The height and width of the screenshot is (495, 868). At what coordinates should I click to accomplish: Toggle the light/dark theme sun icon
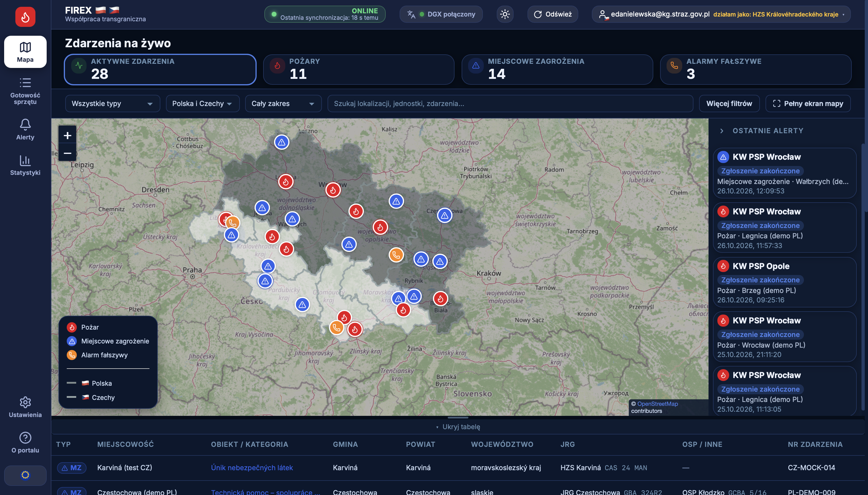(x=505, y=14)
